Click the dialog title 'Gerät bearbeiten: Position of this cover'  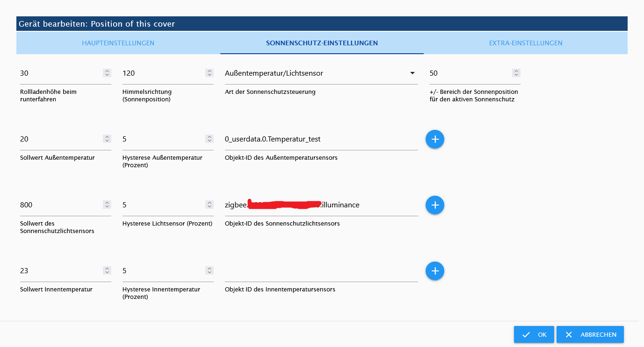tap(97, 24)
